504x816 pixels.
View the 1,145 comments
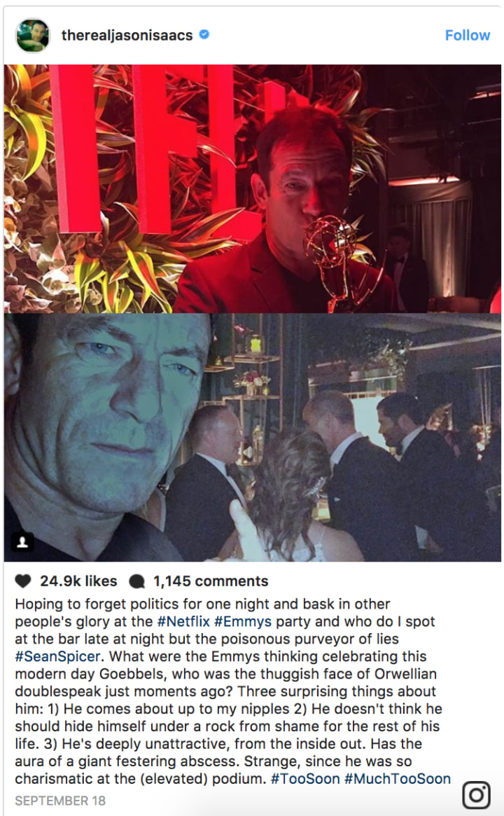coord(211,581)
